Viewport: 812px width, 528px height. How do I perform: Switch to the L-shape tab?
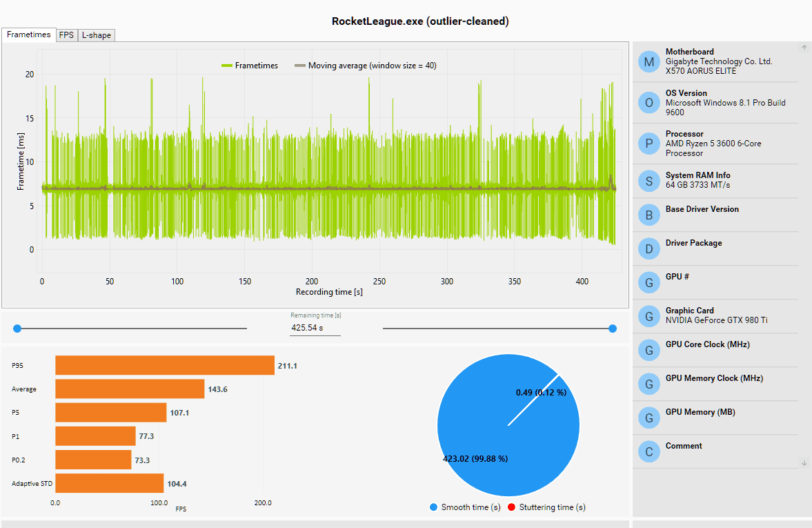pyautogui.click(x=97, y=35)
